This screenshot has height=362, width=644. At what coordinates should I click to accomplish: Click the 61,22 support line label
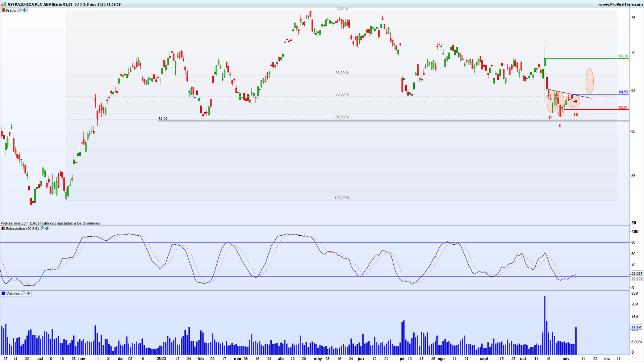[163, 119]
